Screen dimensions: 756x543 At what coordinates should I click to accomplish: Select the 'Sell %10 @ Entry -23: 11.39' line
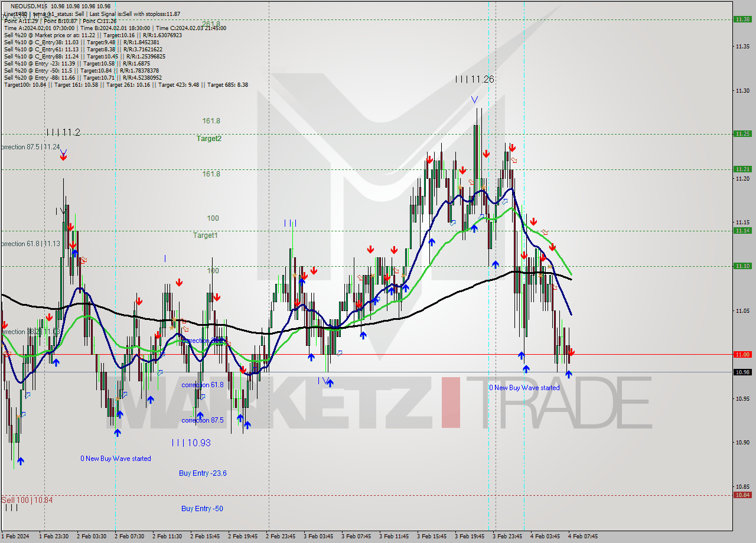[x=77, y=63]
